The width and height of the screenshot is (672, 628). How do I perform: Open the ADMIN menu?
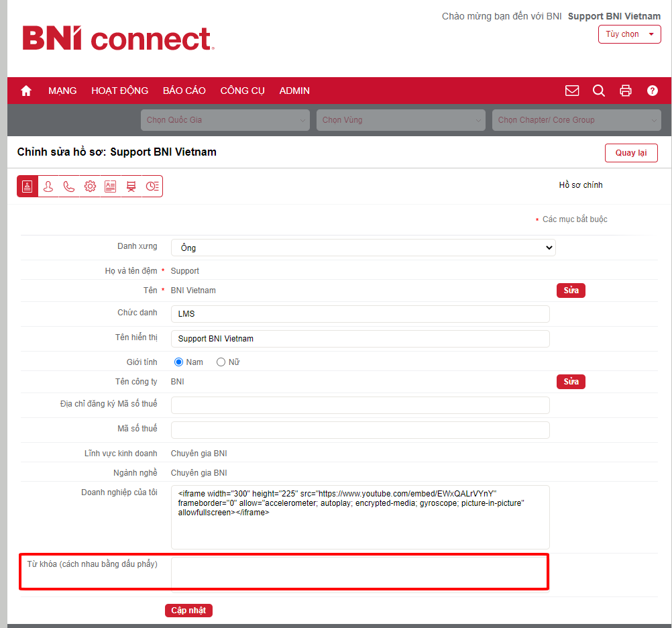coord(294,91)
